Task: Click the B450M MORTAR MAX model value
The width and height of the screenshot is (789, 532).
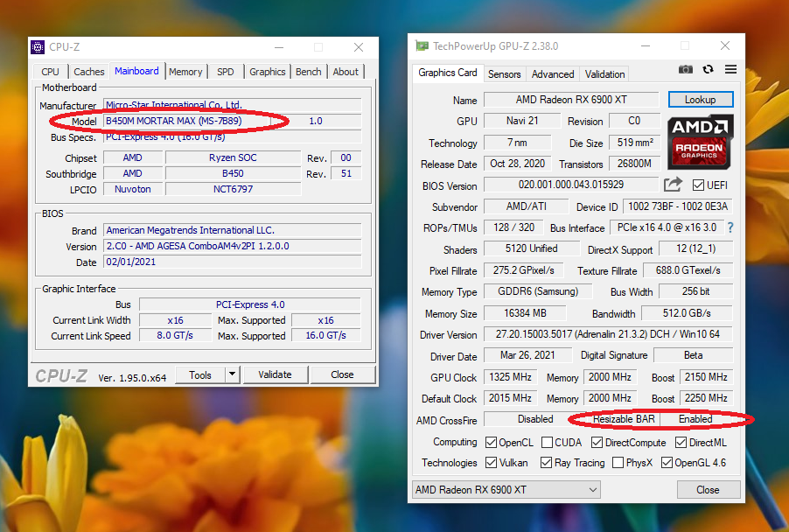Action: tap(186, 121)
